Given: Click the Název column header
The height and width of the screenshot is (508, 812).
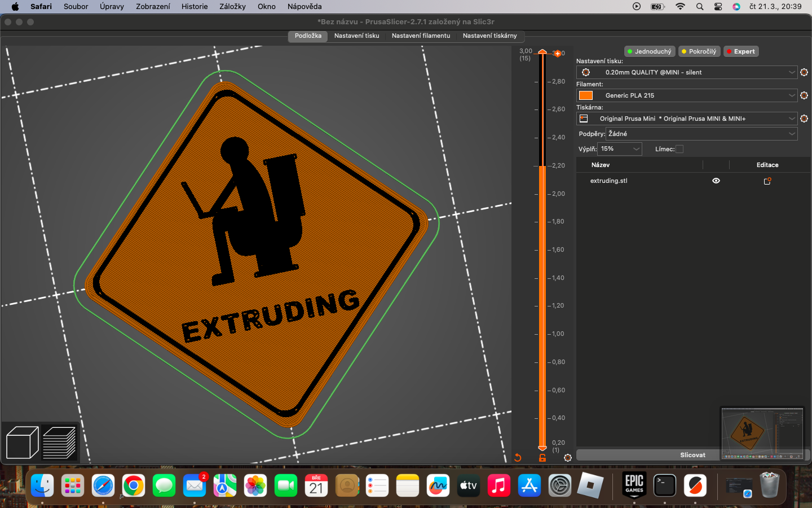Looking at the screenshot, I should tap(601, 165).
